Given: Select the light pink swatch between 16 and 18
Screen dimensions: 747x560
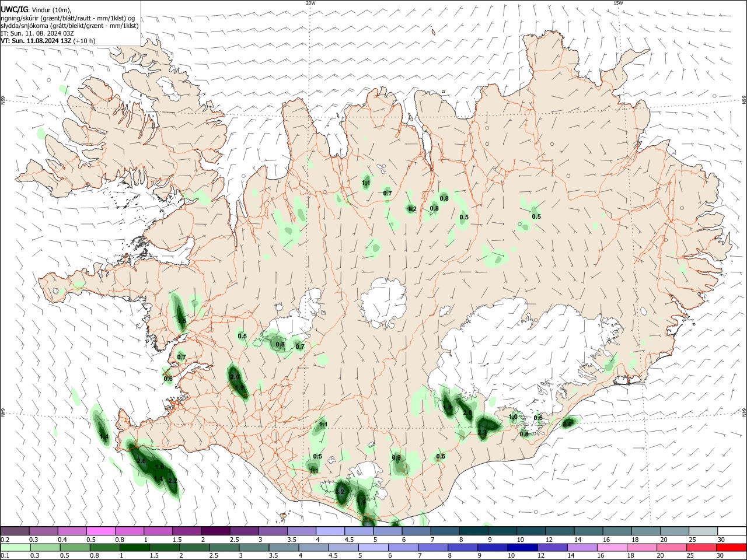Looking at the screenshot, I should tap(612, 548).
